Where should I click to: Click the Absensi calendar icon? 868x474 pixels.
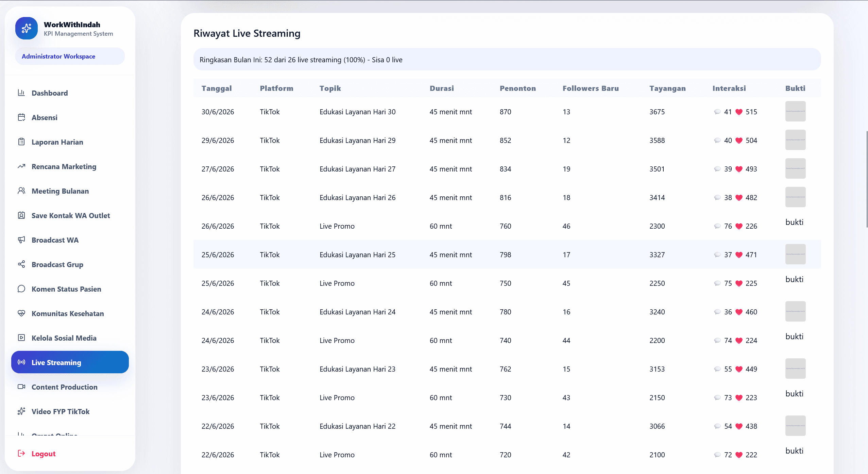click(21, 117)
